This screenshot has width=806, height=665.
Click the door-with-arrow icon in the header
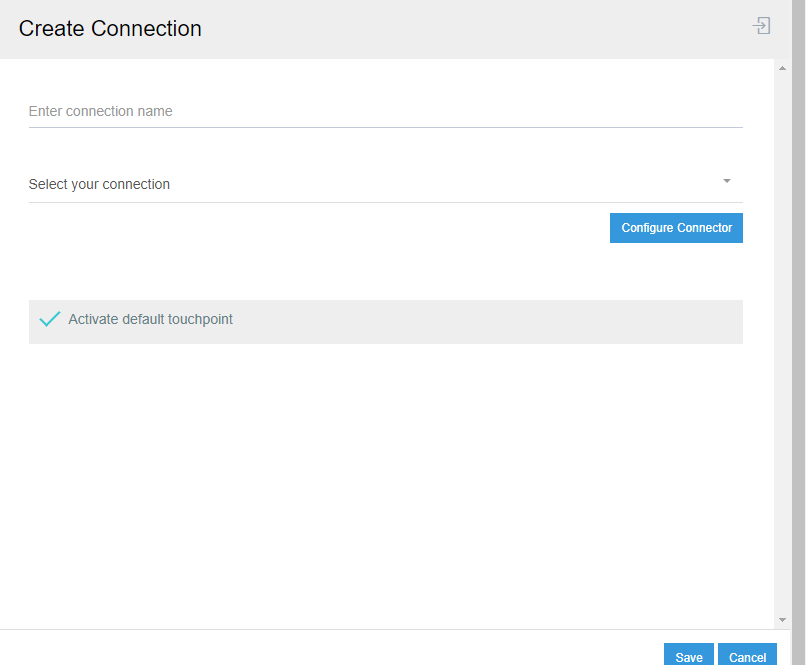[x=762, y=27]
